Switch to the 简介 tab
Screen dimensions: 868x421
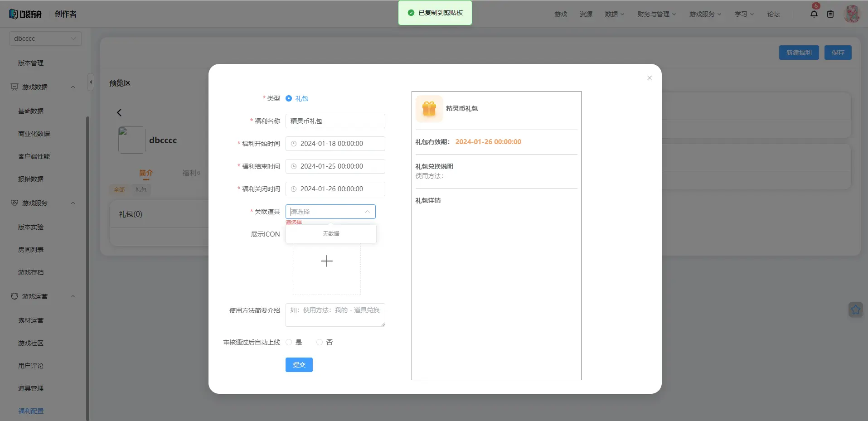coord(146,173)
